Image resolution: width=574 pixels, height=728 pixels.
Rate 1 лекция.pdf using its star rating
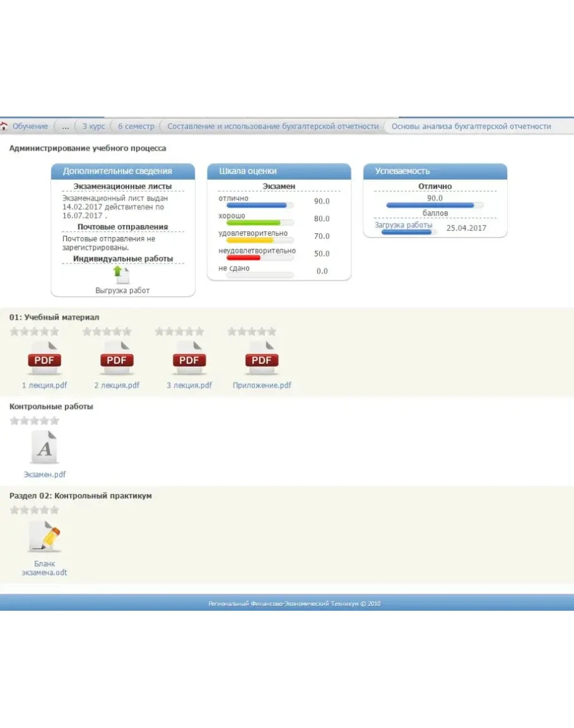pos(35,332)
